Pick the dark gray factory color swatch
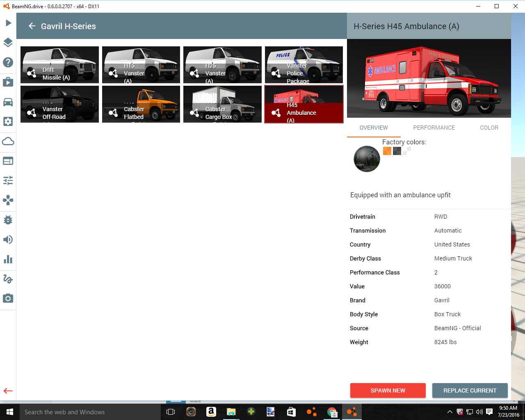The height and width of the screenshot is (420, 525). tap(397, 151)
